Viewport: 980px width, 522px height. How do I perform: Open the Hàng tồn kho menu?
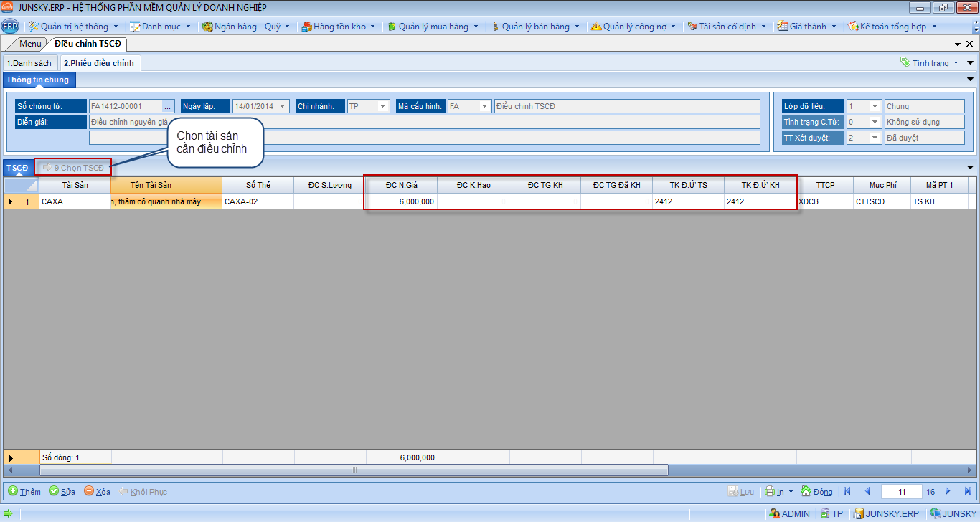coord(339,27)
